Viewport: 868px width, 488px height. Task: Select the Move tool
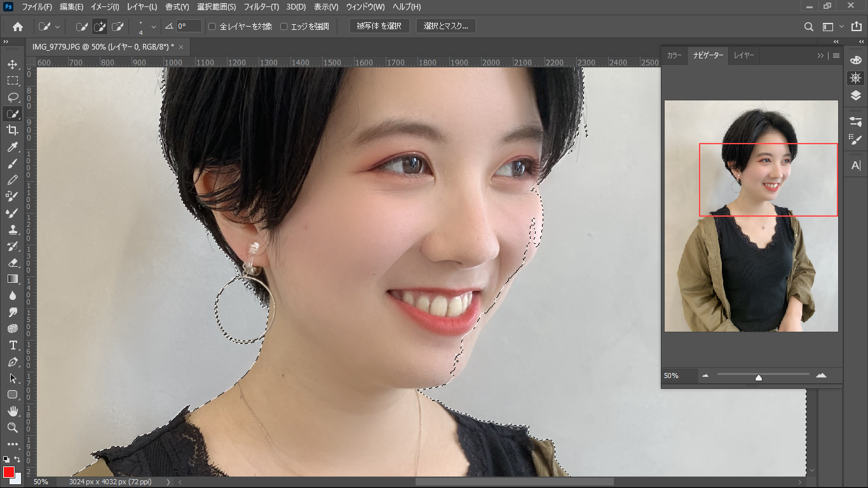click(12, 64)
